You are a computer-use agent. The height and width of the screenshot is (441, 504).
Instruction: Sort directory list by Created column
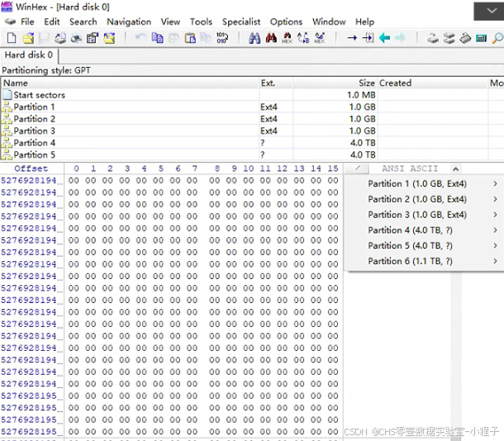(x=432, y=83)
